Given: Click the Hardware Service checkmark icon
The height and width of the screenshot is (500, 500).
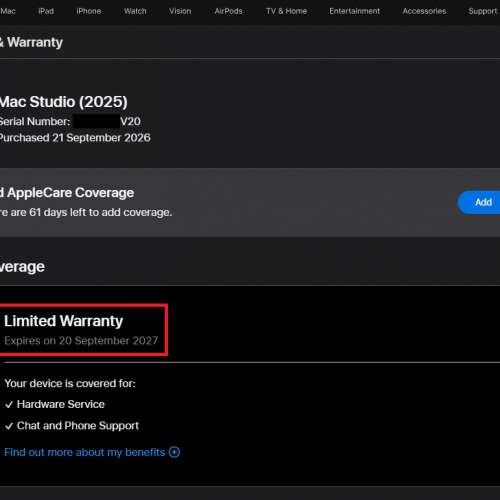Looking at the screenshot, I should click(9, 405).
